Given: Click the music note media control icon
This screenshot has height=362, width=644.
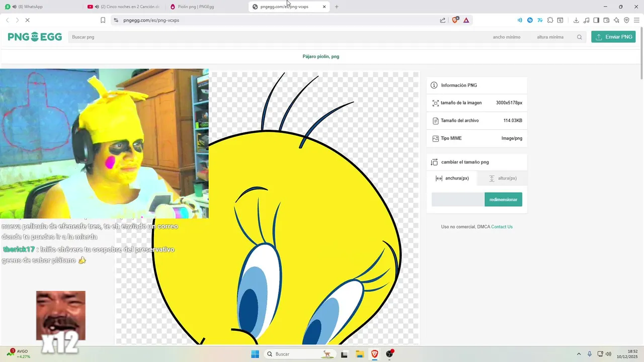Looking at the screenshot, I should 587,20.
